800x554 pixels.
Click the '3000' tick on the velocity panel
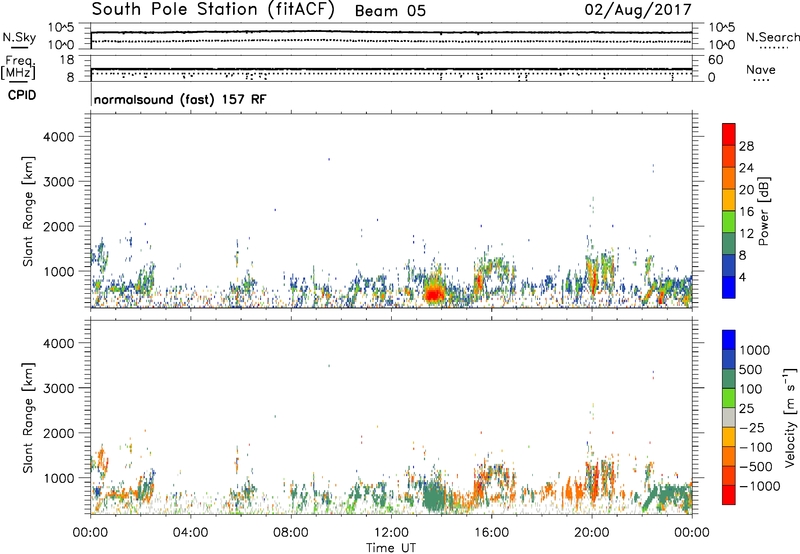(x=58, y=388)
